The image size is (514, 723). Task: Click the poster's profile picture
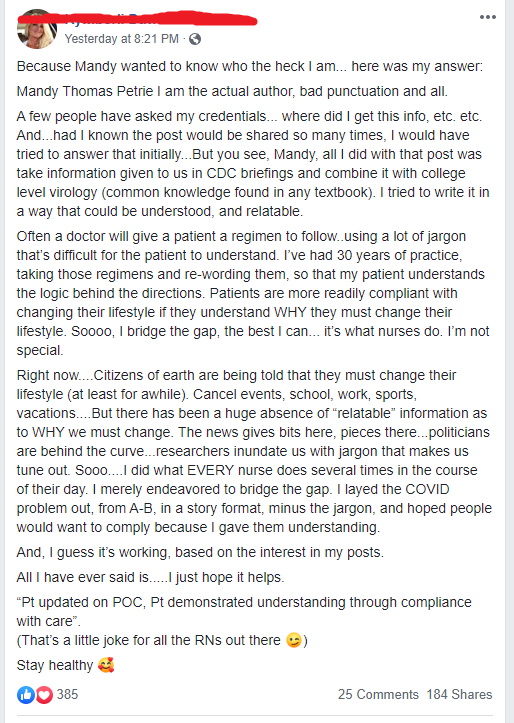tap(37, 30)
